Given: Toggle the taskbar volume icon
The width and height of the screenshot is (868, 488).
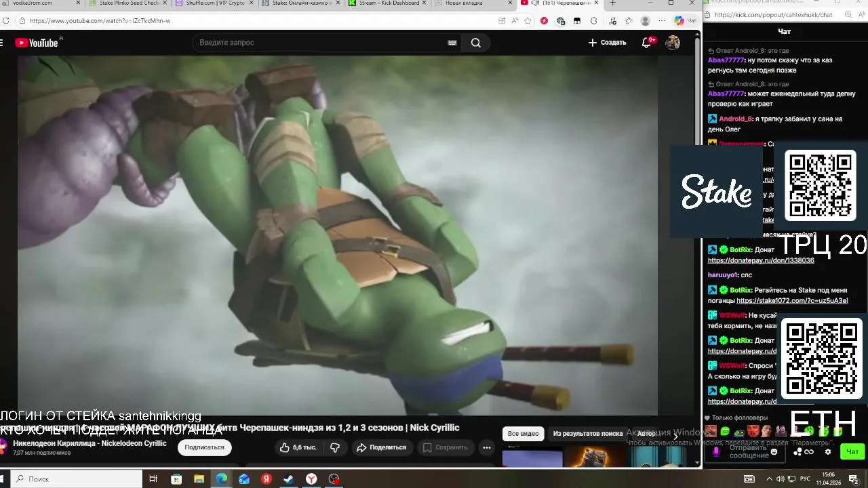Looking at the screenshot, I should point(780,479).
